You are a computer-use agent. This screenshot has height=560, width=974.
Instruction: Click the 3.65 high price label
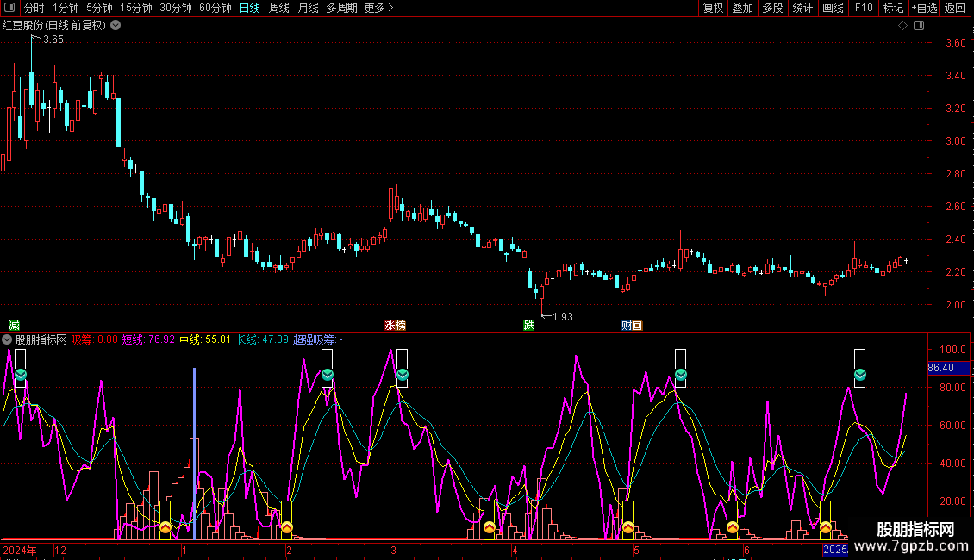point(53,40)
